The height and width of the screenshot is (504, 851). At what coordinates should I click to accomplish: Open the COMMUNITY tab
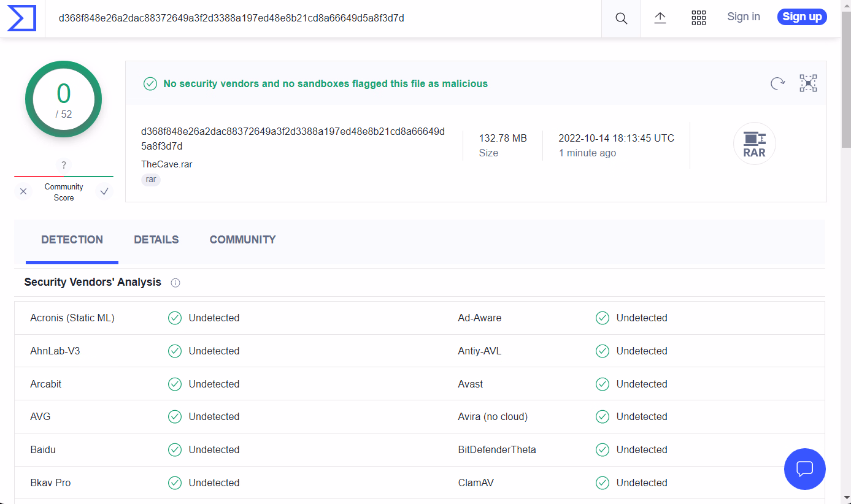(x=242, y=240)
